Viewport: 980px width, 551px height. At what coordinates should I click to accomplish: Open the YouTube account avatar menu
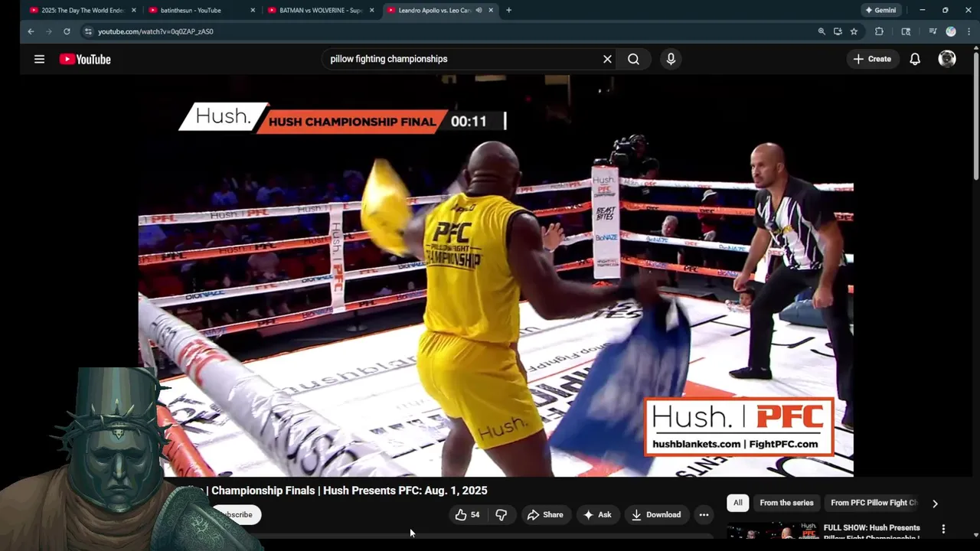click(x=947, y=59)
